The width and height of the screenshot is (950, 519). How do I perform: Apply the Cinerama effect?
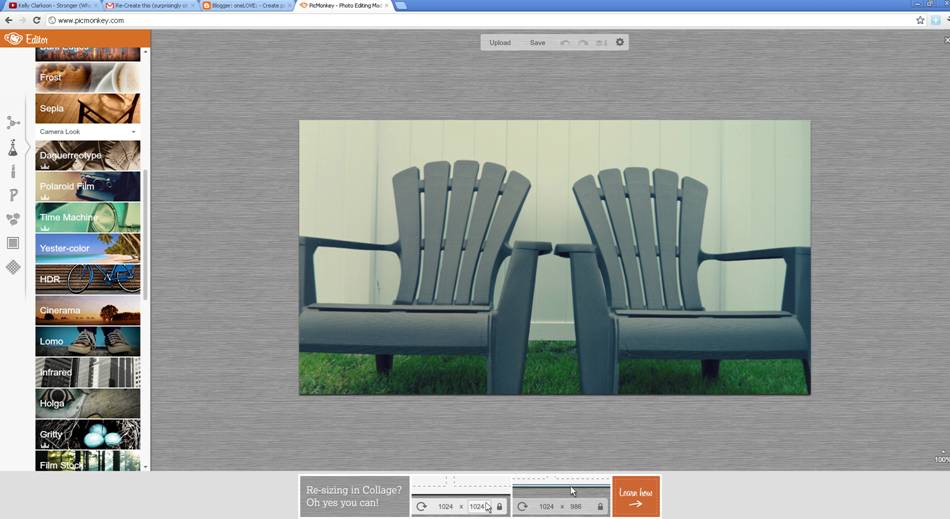(88, 310)
